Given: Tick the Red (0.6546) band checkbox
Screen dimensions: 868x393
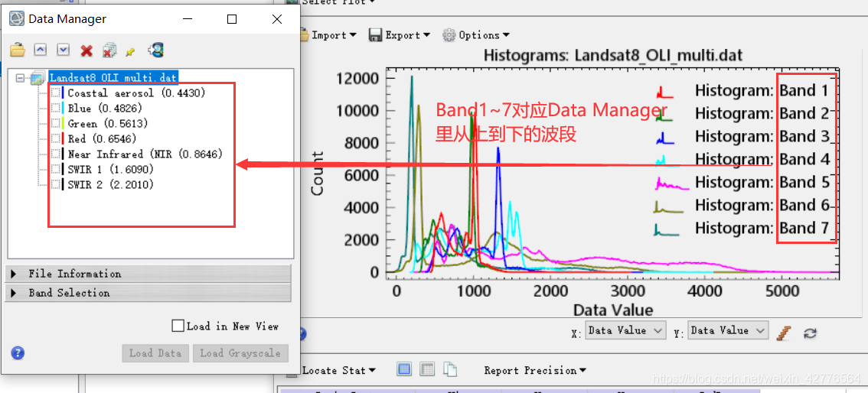Looking at the screenshot, I should [x=55, y=138].
